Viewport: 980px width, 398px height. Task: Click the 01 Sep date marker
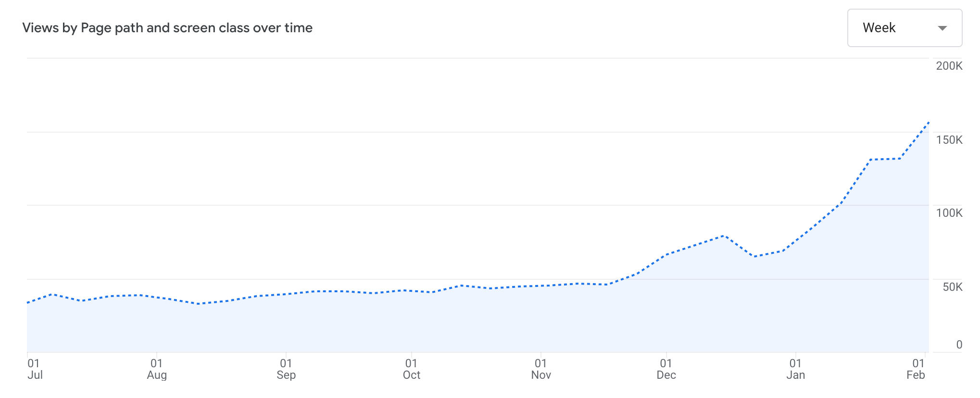286,369
